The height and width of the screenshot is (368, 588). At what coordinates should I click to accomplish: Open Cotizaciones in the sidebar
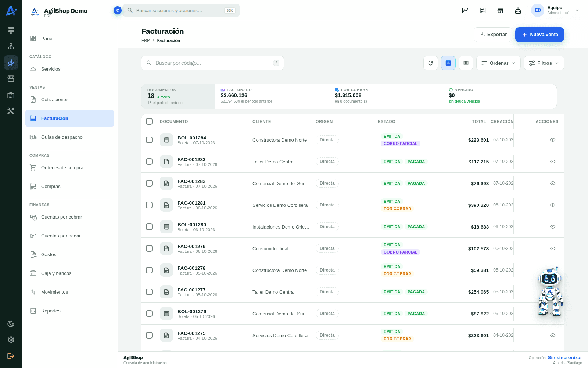pyautogui.click(x=69, y=100)
